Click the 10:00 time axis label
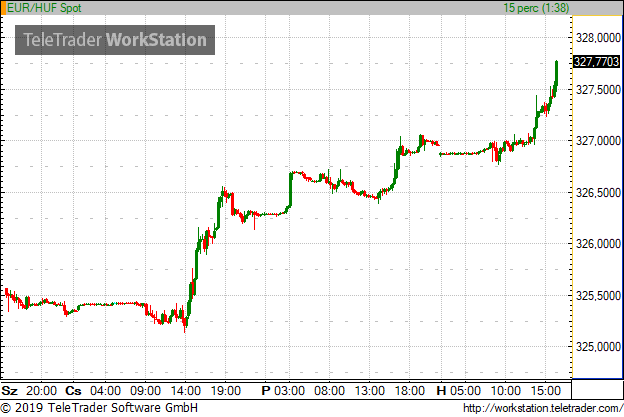 [506, 391]
